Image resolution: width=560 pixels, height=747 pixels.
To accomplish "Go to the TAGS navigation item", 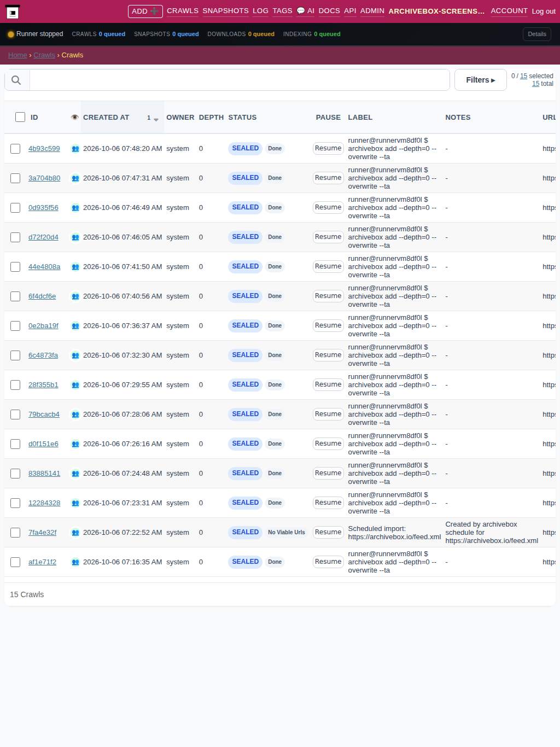I will [282, 11].
